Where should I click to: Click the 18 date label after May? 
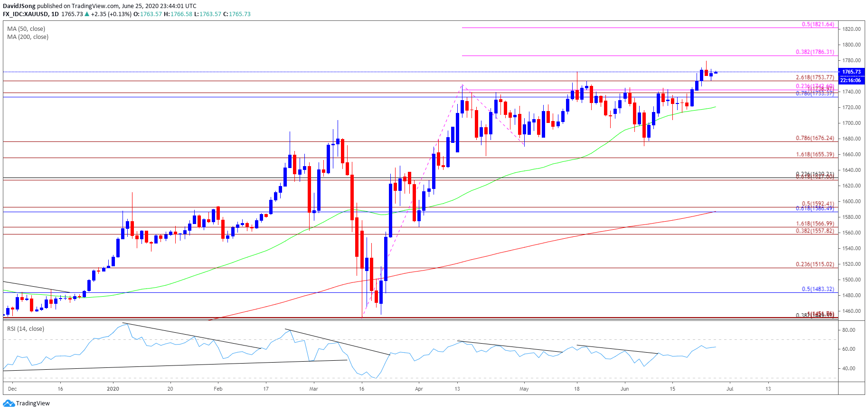point(577,389)
